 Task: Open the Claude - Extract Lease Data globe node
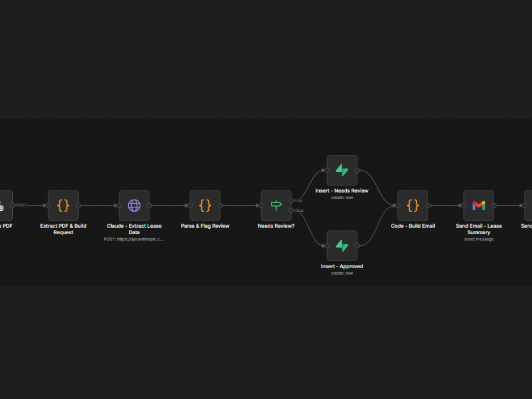tap(134, 205)
